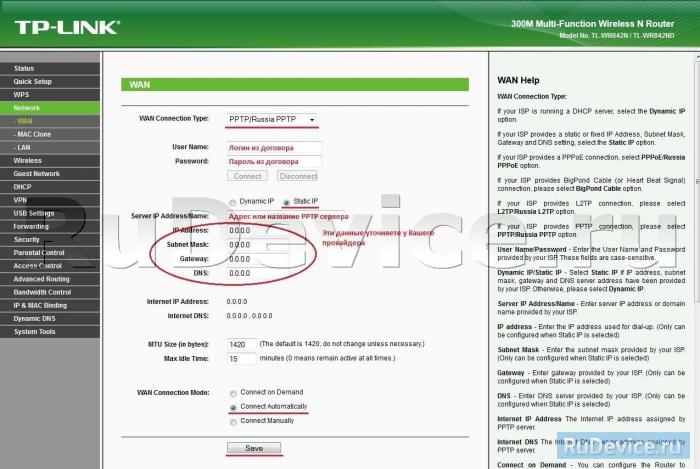Click the User Name input field

point(273,146)
